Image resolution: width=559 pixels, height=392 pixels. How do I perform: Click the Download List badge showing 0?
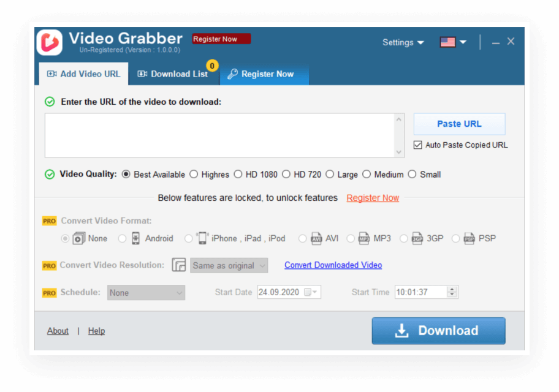212,66
